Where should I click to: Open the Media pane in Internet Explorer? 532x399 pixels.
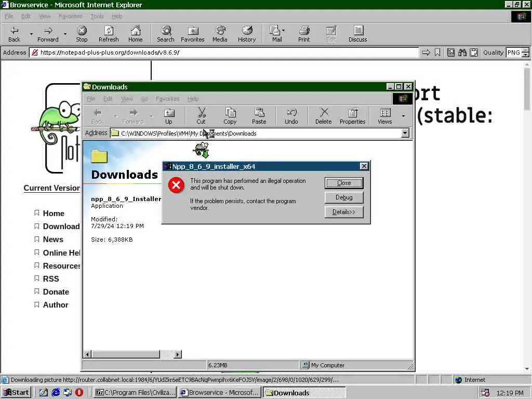220,34
